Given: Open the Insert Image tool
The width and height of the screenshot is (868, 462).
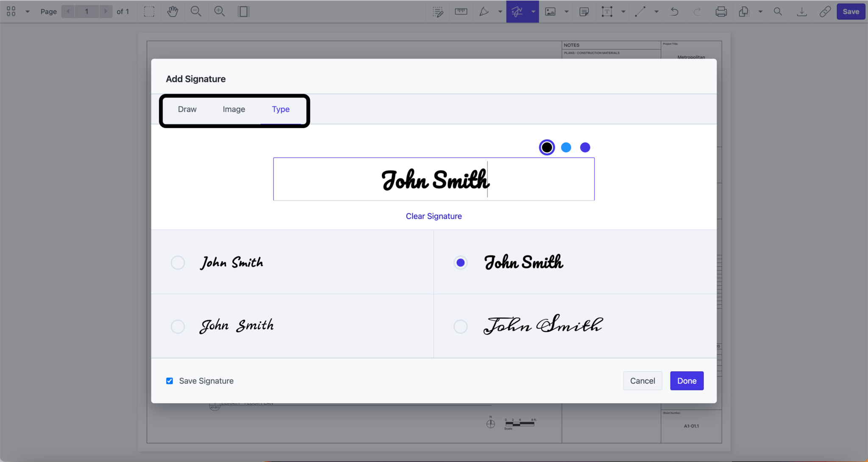Looking at the screenshot, I should pyautogui.click(x=550, y=11).
